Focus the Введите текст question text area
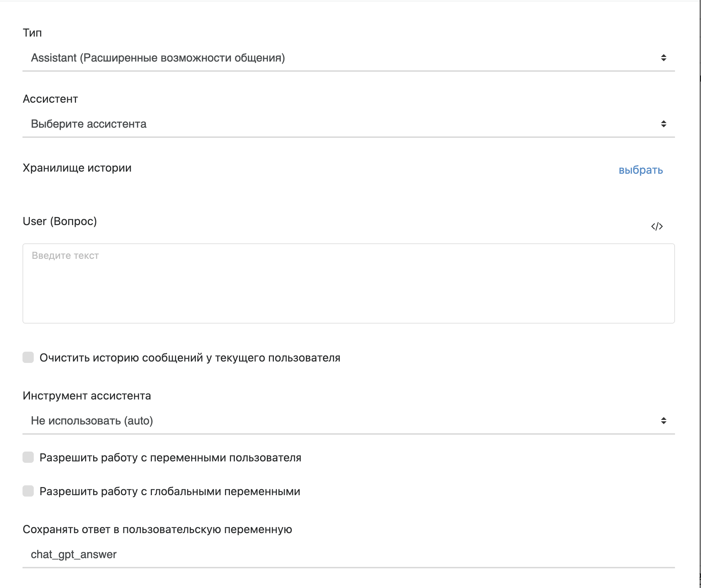Image resolution: width=701 pixels, height=588 pixels. 348,283
